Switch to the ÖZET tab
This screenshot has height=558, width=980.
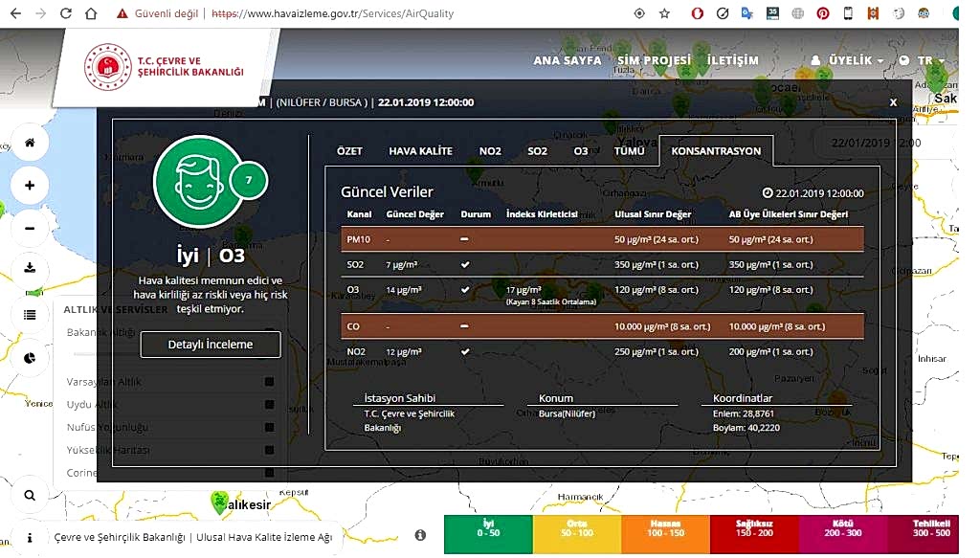(349, 151)
